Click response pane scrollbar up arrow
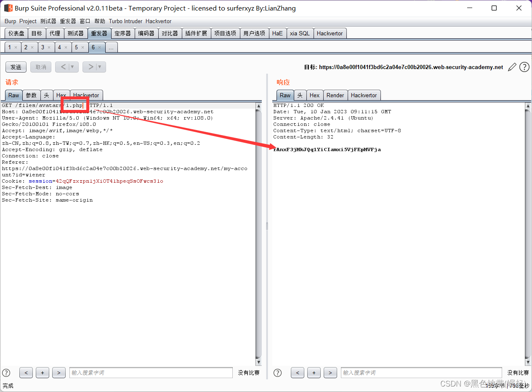This screenshot has height=392, width=532. coord(528,106)
